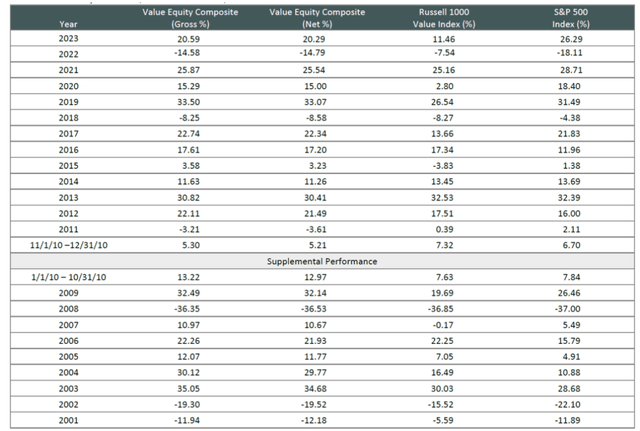Viewport: 640px width, 431px height.
Task: Select S&P 500 value 16.00 for 2012
Action: click(x=569, y=213)
